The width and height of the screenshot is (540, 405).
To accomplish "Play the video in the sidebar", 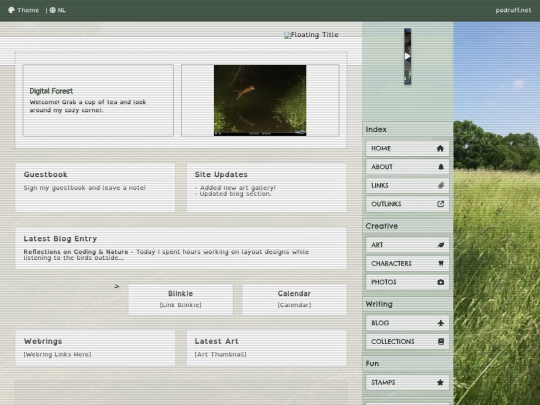I will (x=407, y=56).
